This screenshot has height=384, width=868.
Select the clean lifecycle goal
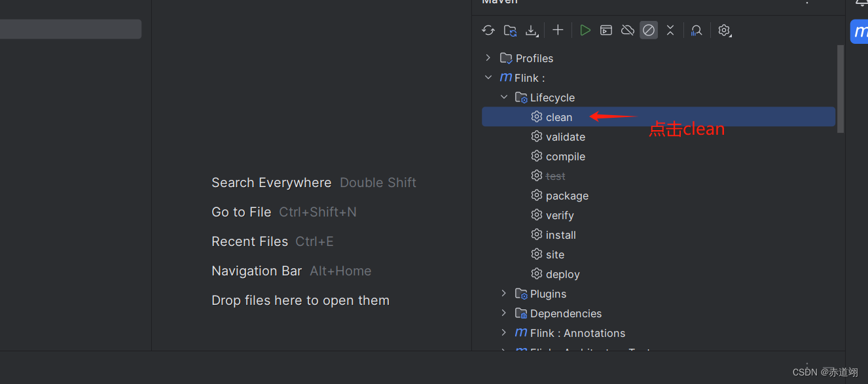coord(659,117)
